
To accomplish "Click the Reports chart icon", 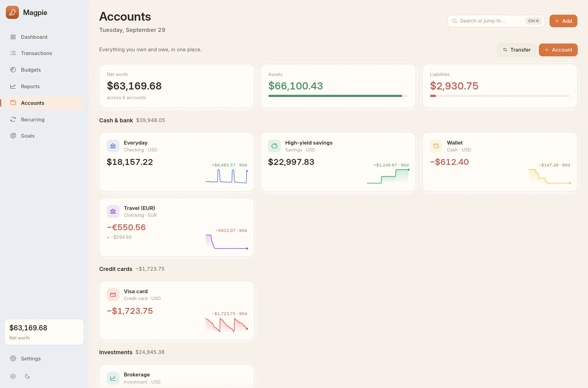I will [x=13, y=86].
